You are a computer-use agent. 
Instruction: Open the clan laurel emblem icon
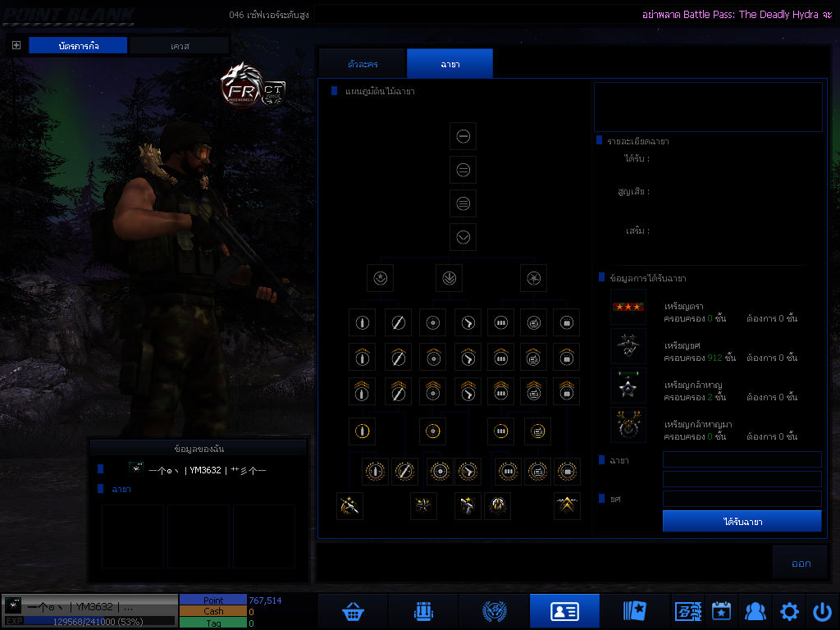[494, 610]
